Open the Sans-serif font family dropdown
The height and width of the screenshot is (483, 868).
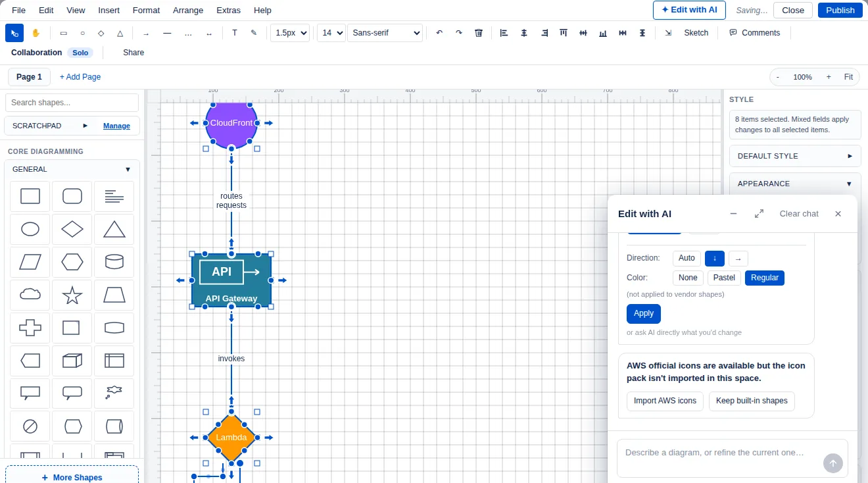[x=385, y=33]
